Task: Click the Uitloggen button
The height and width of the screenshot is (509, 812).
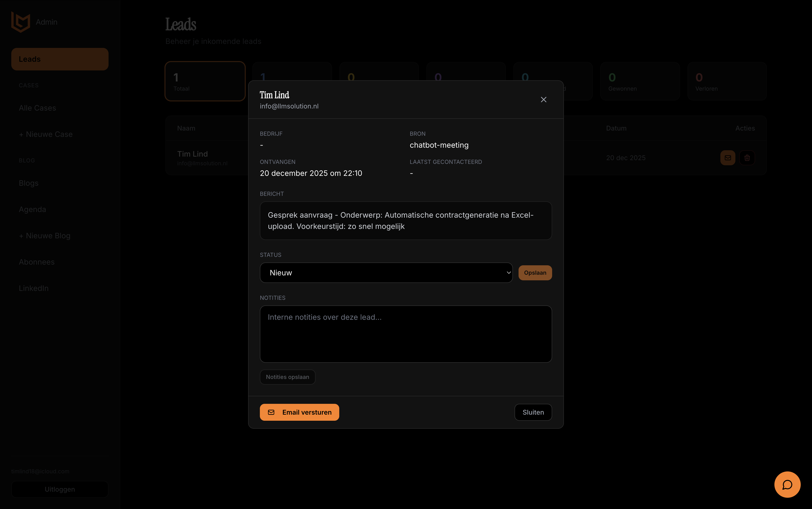Action: (60, 489)
